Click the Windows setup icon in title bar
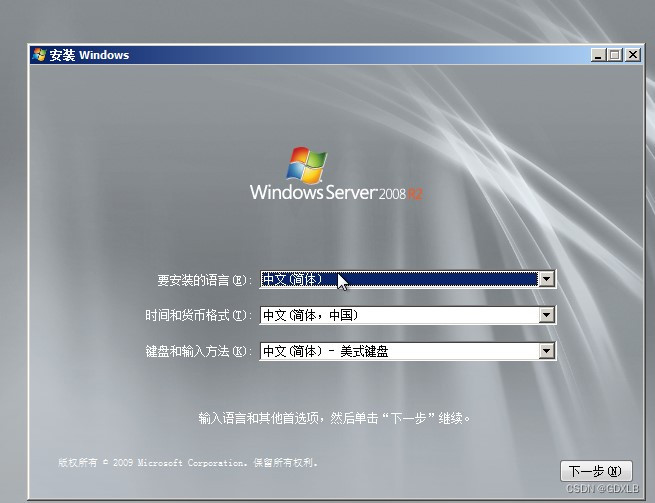Image resolution: width=655 pixels, height=503 pixels. click(x=39, y=55)
